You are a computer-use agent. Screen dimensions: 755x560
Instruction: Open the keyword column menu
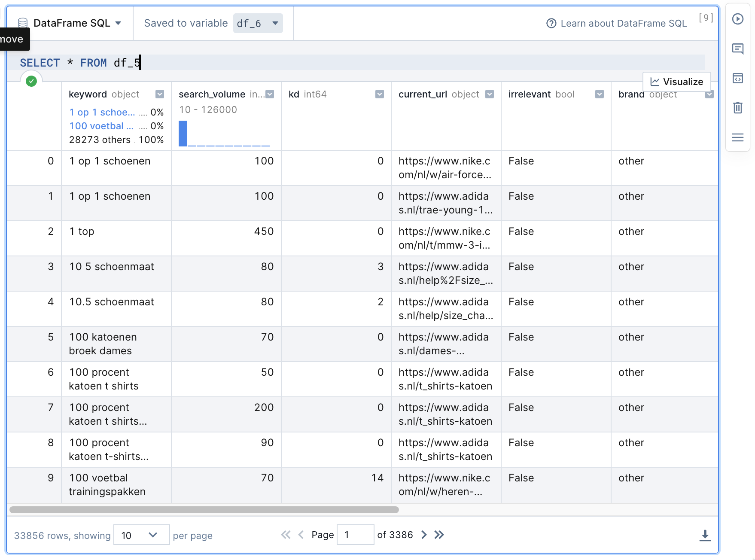[159, 94]
